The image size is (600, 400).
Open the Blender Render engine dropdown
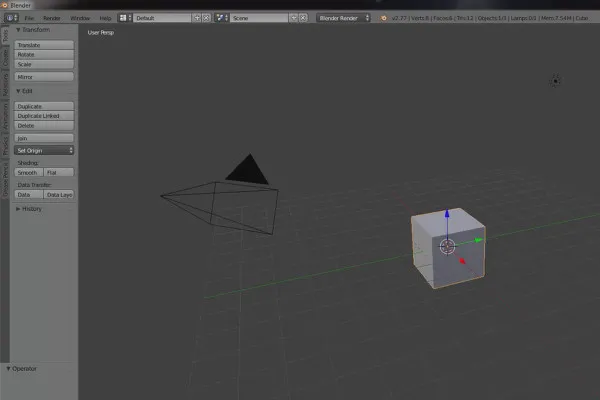343,18
